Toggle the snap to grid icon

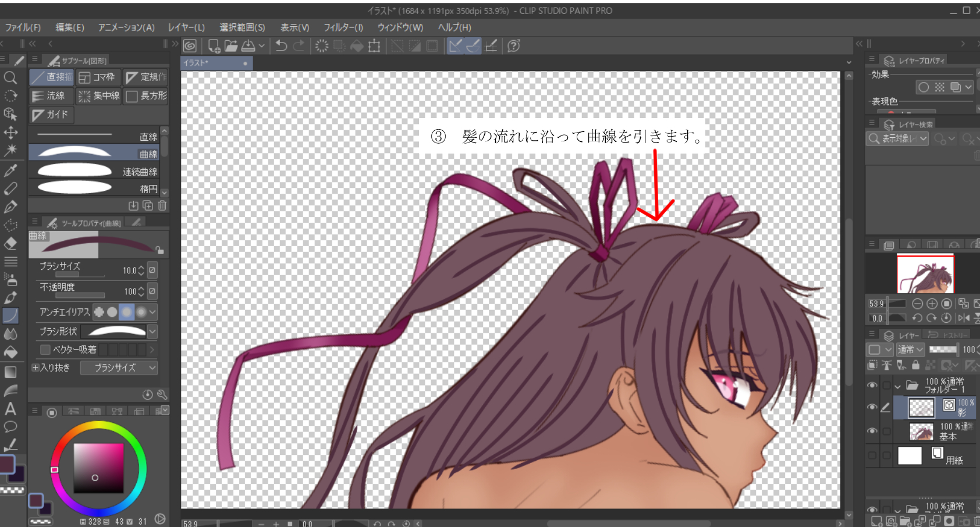491,46
